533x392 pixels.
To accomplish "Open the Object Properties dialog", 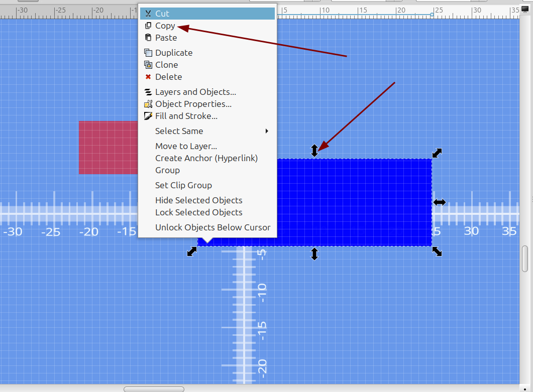I will (x=193, y=104).
